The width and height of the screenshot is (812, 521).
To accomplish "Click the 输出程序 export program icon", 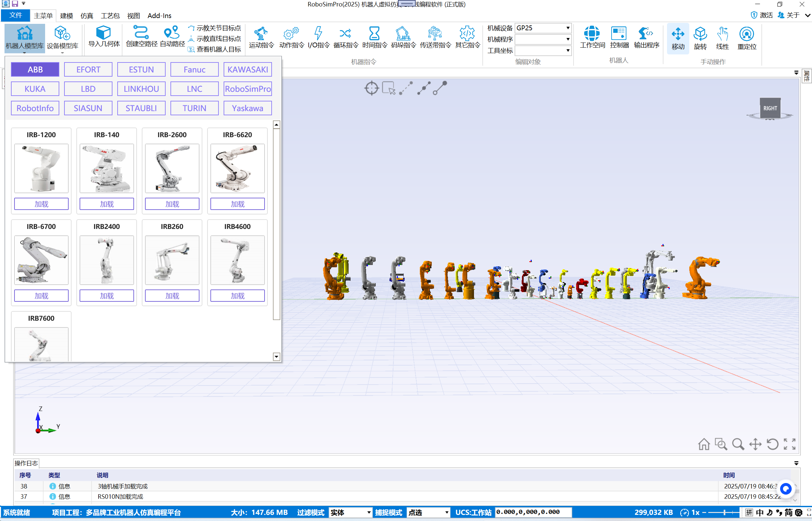I will pyautogui.click(x=646, y=37).
